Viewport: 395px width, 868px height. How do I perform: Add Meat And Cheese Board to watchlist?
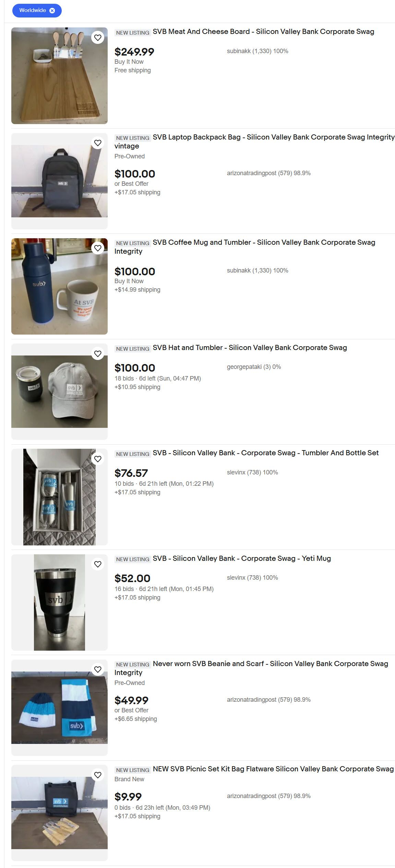98,37
